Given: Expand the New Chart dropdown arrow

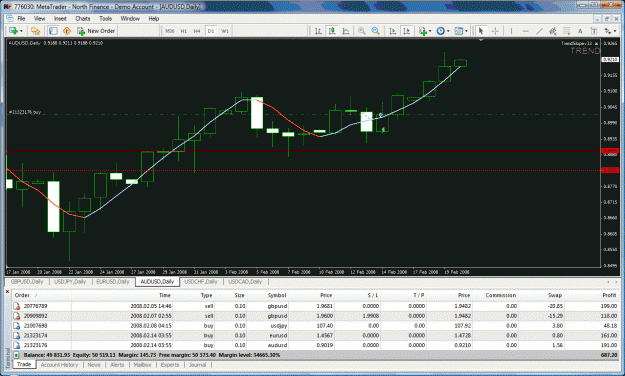Looking at the screenshot, I should coord(21,31).
